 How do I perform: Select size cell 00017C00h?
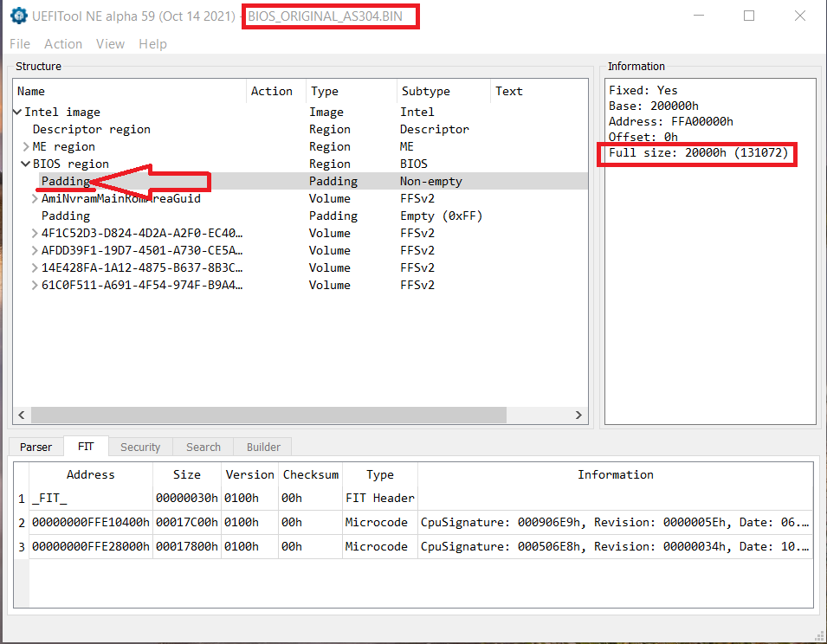187,522
